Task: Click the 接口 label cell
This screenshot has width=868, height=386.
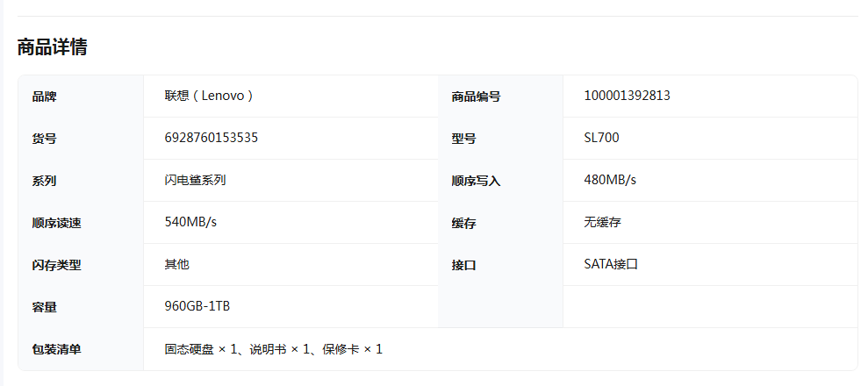Action: coord(463,265)
